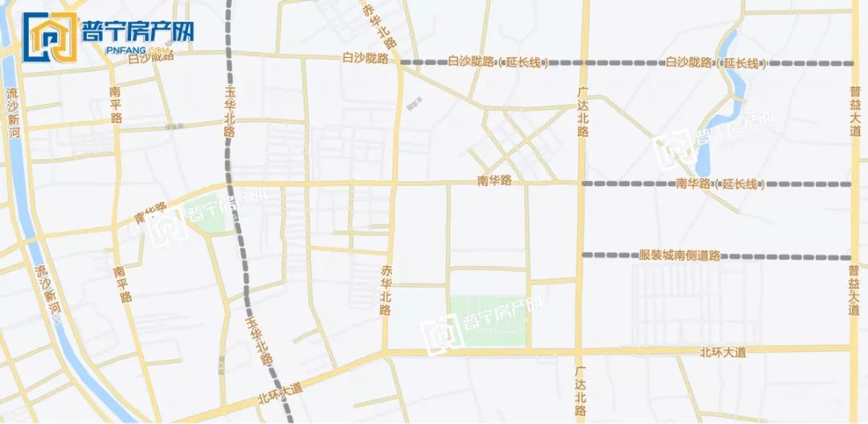Screen dimensions: 868x424
Task: Click the green park block above 北环大道
Action: coord(487,322)
